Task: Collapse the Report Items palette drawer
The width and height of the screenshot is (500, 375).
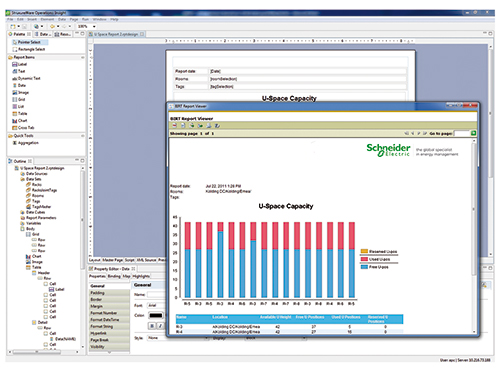Action: click(x=82, y=57)
